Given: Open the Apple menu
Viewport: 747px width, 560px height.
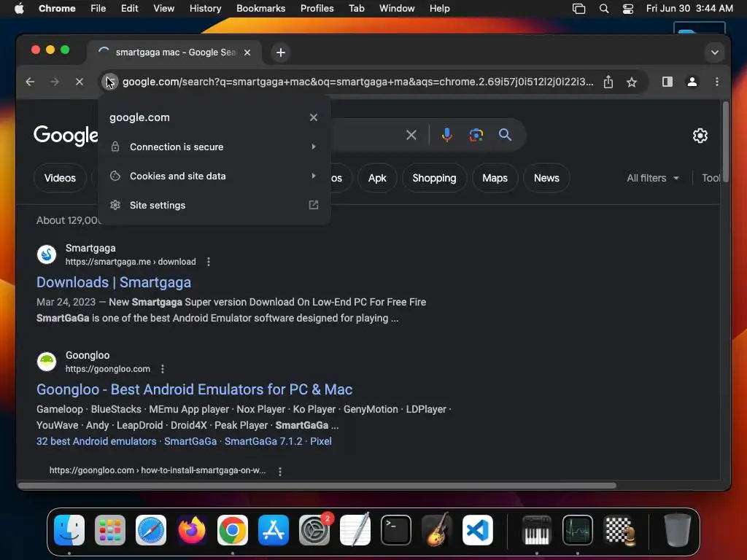Looking at the screenshot, I should [x=19, y=8].
